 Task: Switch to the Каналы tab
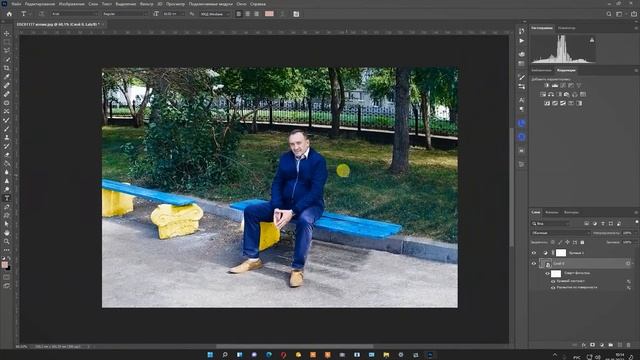(551, 212)
